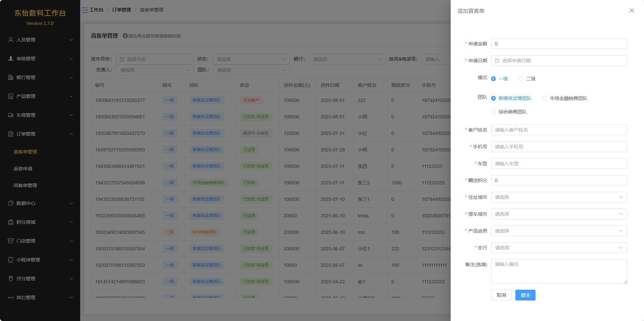The height and width of the screenshot is (321, 644).
Task: Open the 支行 branch dropdown
Action: [558, 248]
